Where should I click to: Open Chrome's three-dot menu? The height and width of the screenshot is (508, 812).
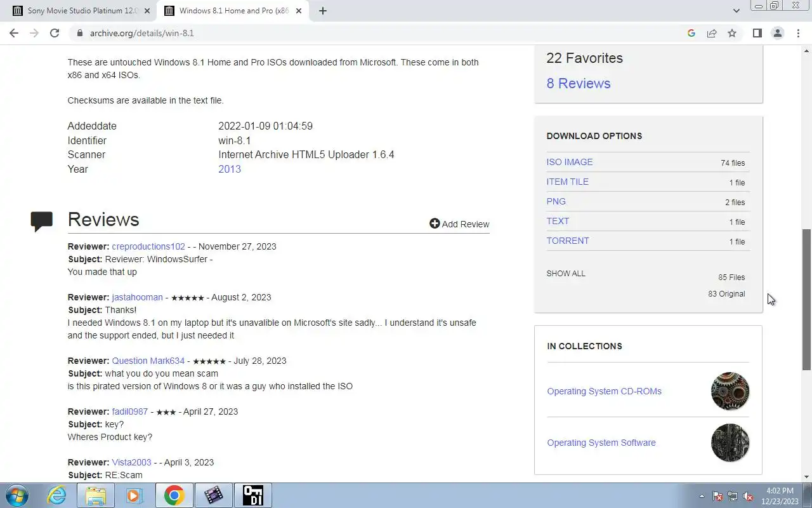[798, 33]
